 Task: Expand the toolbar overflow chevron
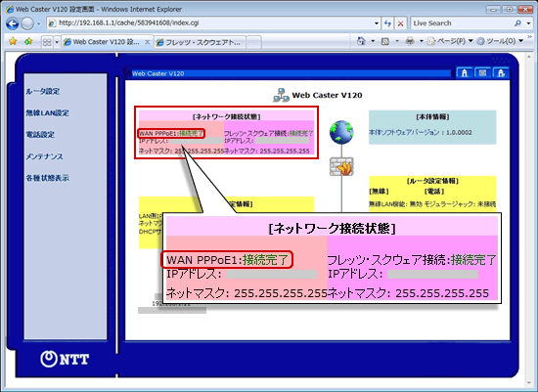[x=530, y=36]
